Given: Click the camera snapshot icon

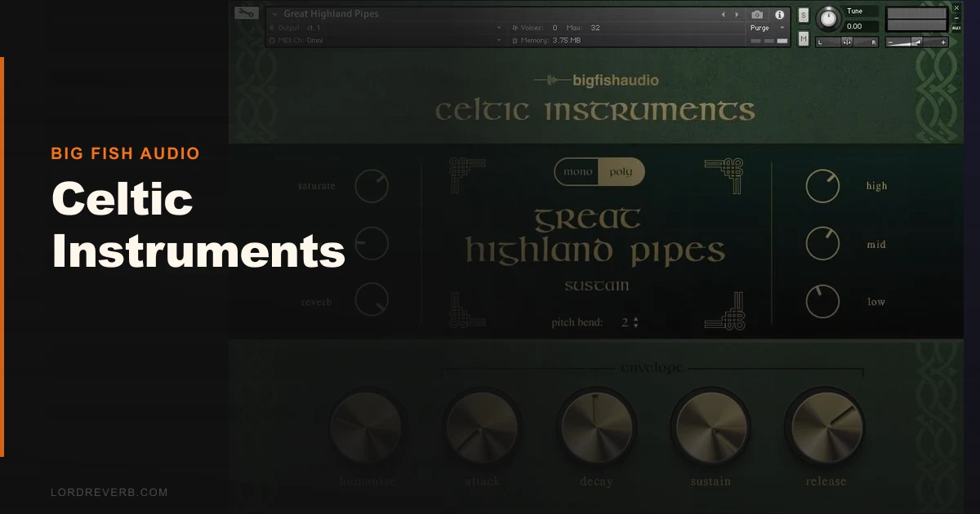Looking at the screenshot, I should pyautogui.click(x=757, y=15).
